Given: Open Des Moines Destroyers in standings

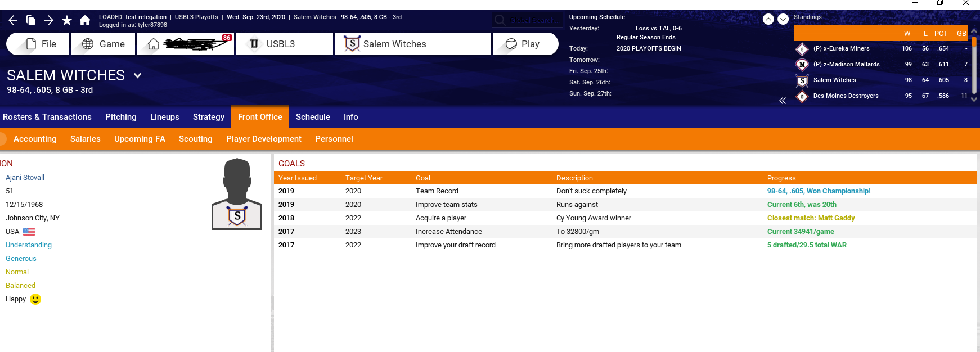Looking at the screenshot, I should [846, 96].
